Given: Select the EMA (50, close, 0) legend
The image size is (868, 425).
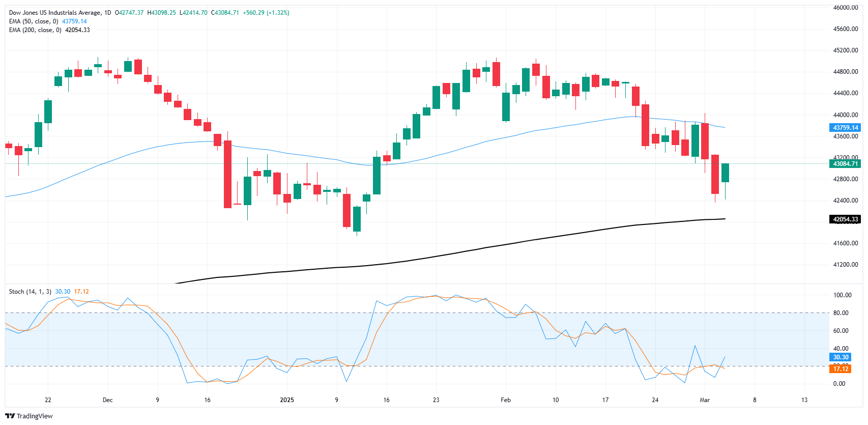Looking at the screenshot, I should (x=34, y=21).
